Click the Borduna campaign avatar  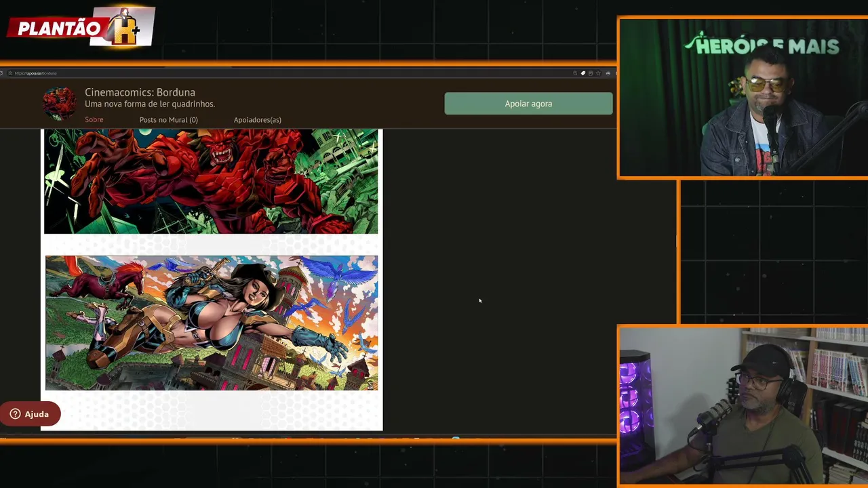60,104
